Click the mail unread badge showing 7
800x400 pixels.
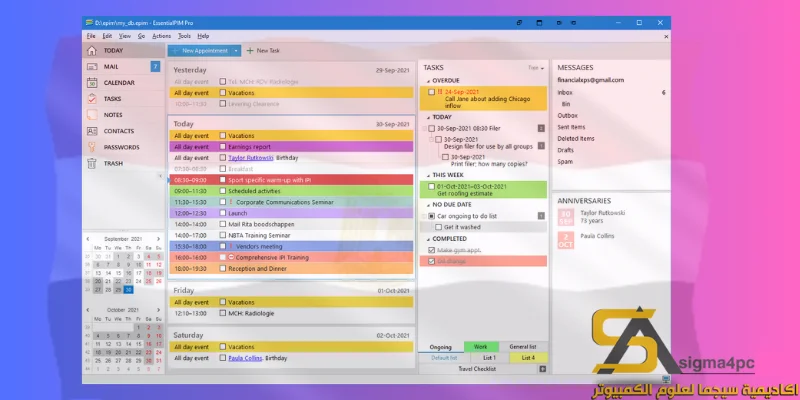click(155, 66)
